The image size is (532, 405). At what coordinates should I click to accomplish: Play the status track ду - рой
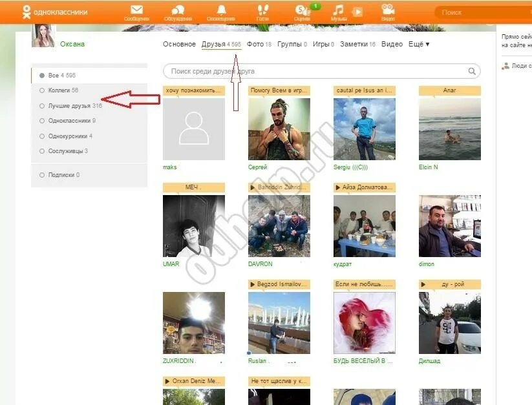click(x=423, y=284)
